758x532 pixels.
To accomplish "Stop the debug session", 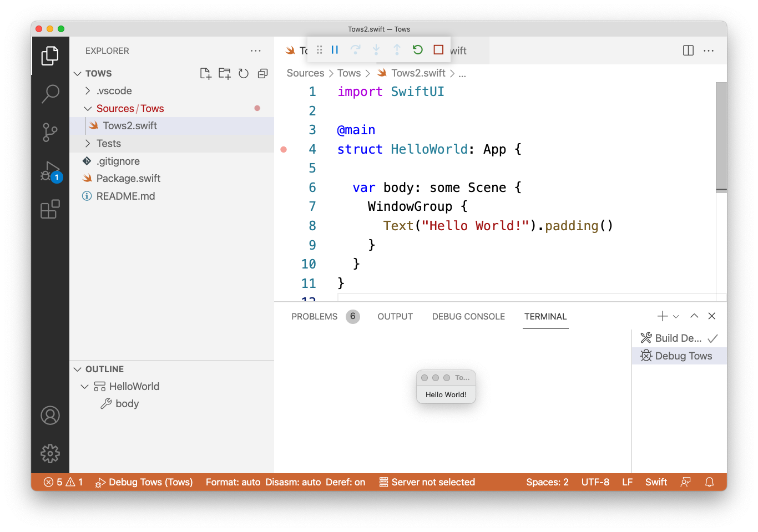I will pos(438,50).
